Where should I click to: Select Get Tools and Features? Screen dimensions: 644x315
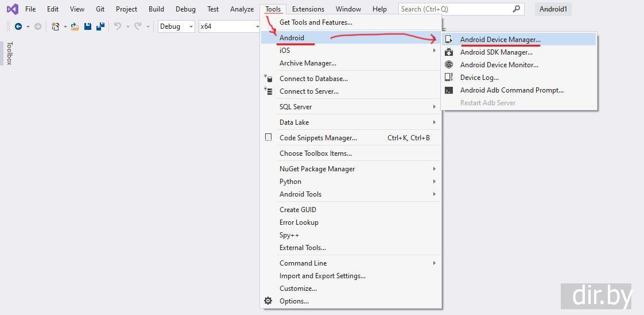[351, 22]
